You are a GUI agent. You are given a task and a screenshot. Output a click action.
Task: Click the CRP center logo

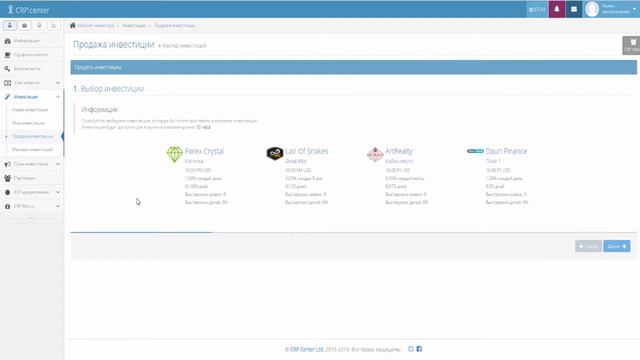point(28,9)
